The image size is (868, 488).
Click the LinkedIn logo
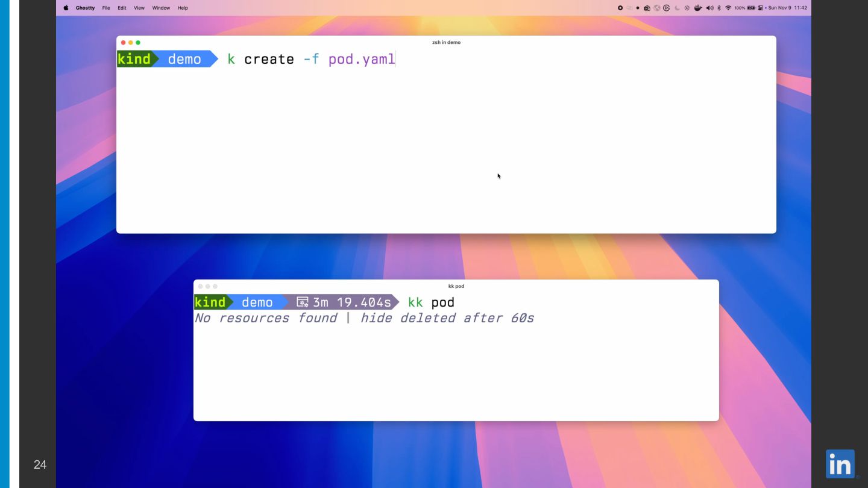(x=840, y=463)
